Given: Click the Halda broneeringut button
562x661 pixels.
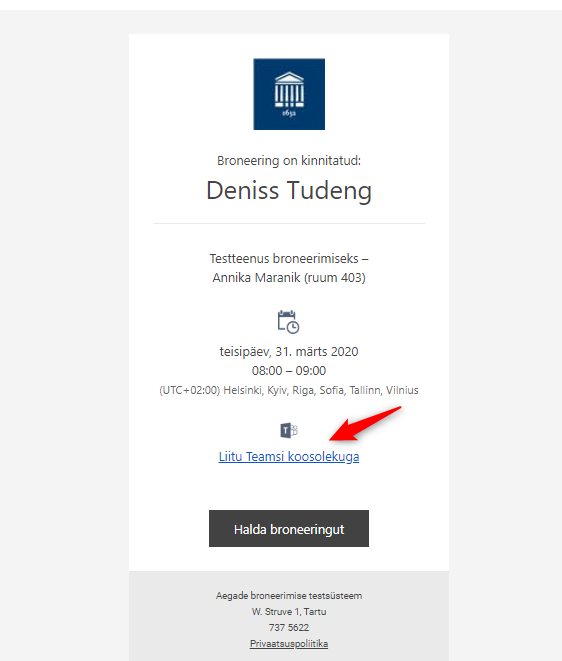Looking at the screenshot, I should pyautogui.click(x=289, y=529).
